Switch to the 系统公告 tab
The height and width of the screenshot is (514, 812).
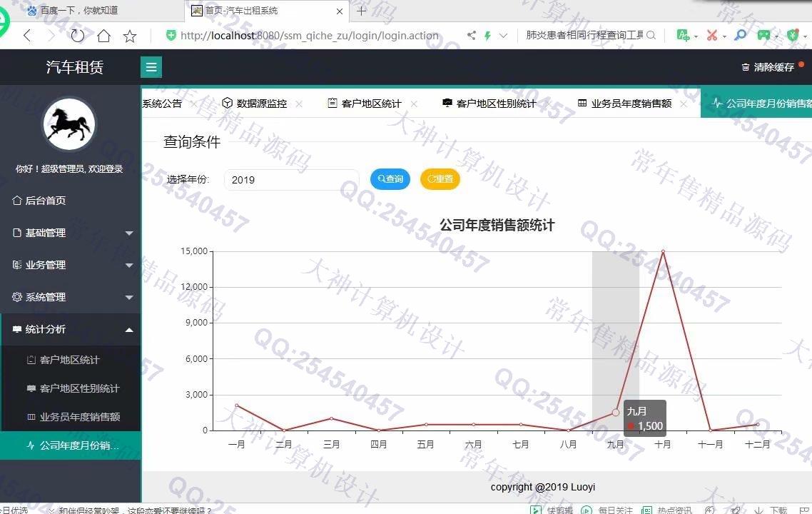(x=162, y=104)
